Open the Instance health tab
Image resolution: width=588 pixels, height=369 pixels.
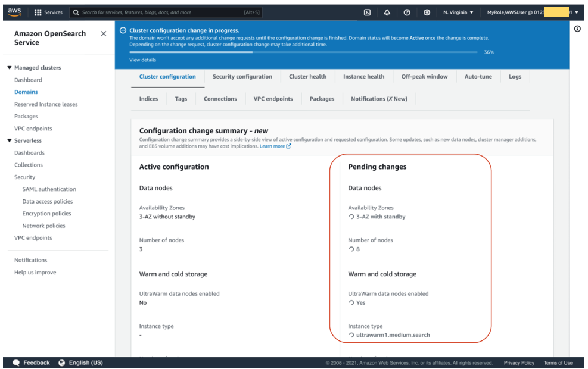click(364, 76)
